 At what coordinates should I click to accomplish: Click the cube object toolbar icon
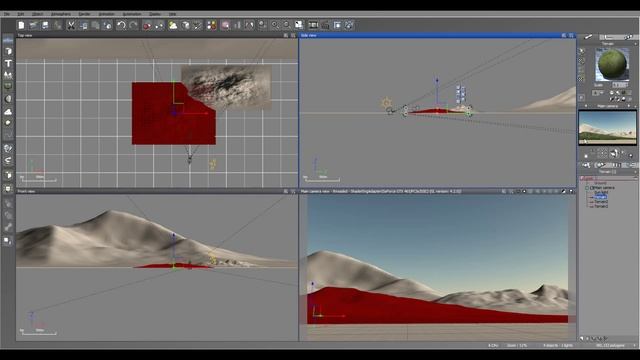click(x=186, y=25)
